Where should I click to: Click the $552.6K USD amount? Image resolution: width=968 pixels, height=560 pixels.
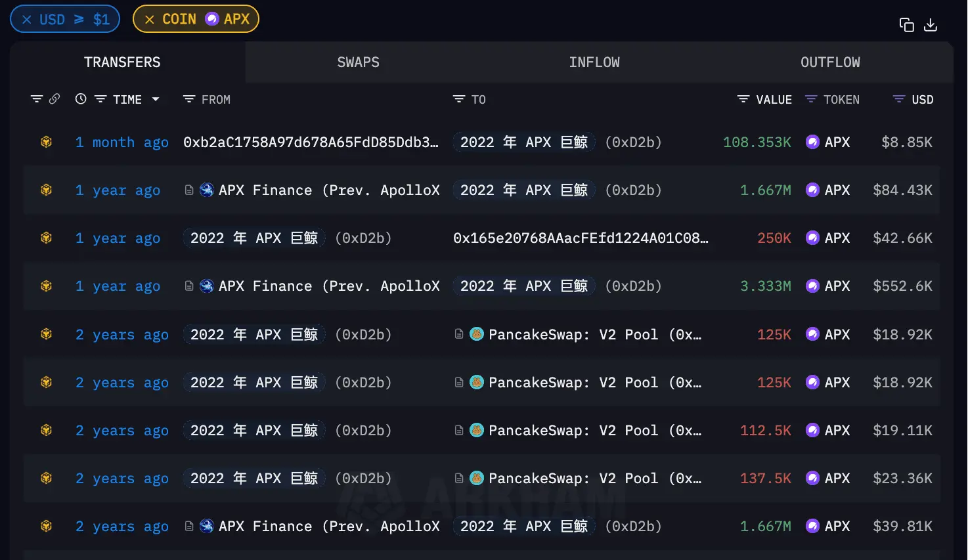point(902,286)
